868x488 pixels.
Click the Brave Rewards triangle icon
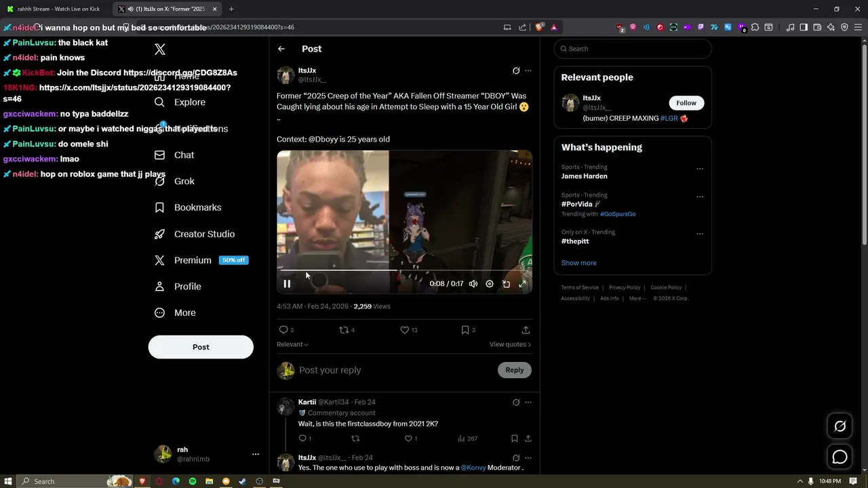554,27
